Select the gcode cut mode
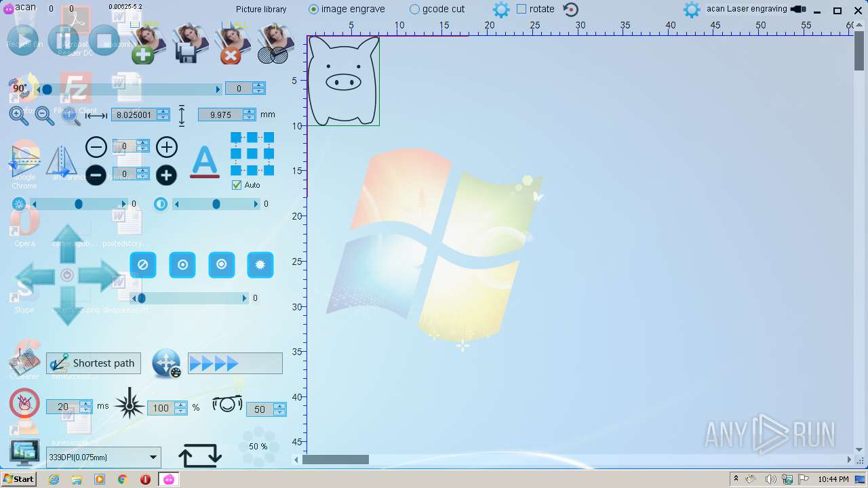The image size is (868, 488). tap(437, 9)
